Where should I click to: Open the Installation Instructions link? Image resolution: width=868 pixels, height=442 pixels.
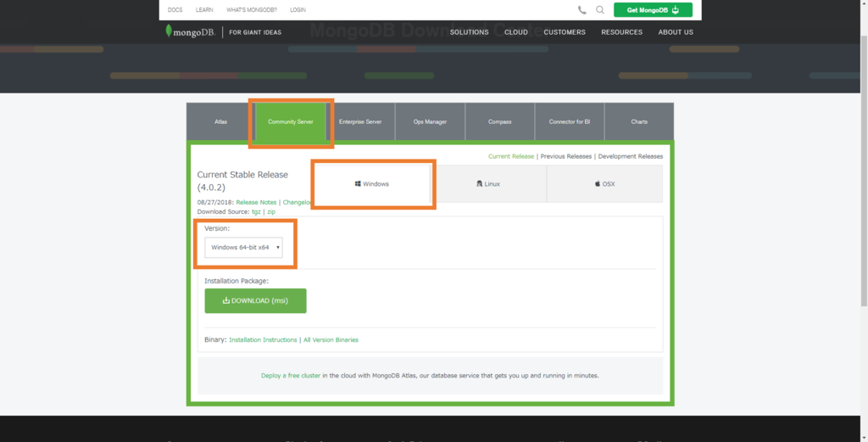(x=263, y=339)
